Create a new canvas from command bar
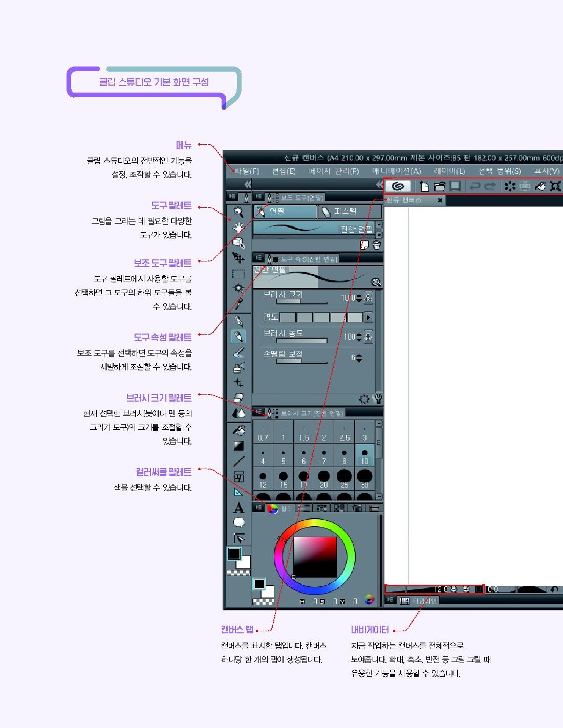 424,186
